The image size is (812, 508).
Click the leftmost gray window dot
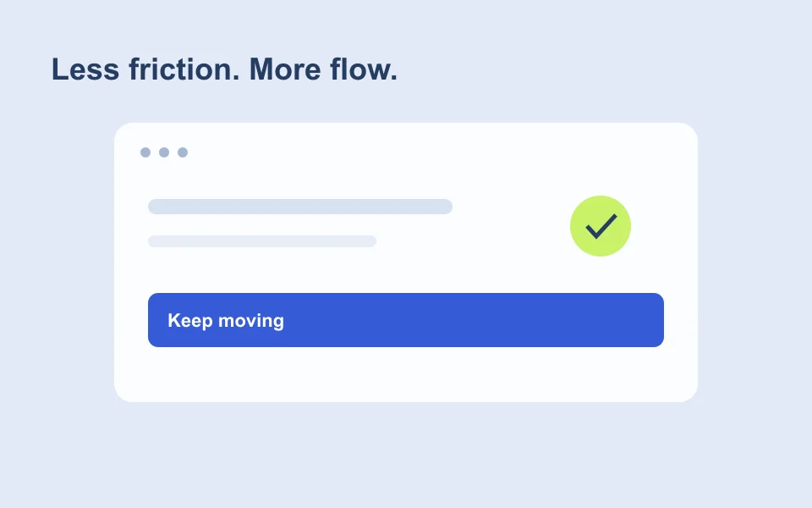point(145,152)
